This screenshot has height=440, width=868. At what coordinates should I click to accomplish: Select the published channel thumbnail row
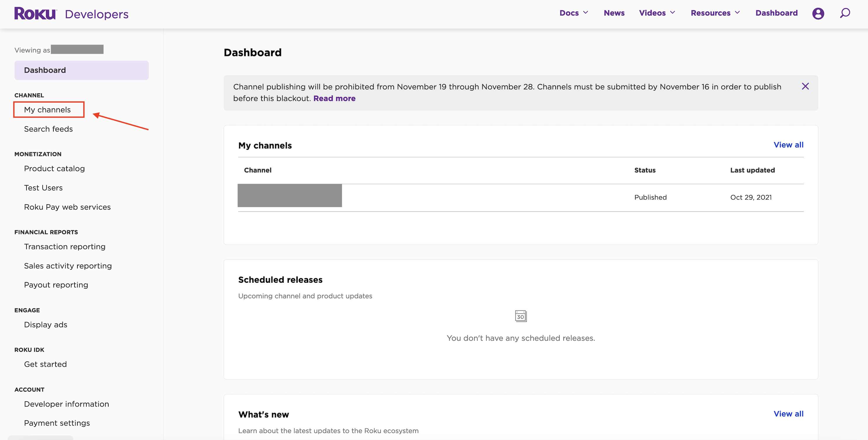(x=290, y=195)
